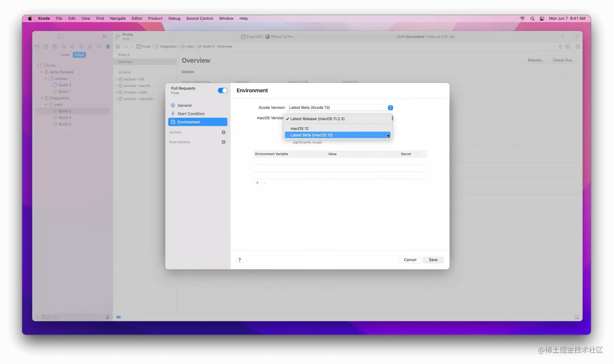Open the Symbol navigator icon
613x364 pixels.
55,47
